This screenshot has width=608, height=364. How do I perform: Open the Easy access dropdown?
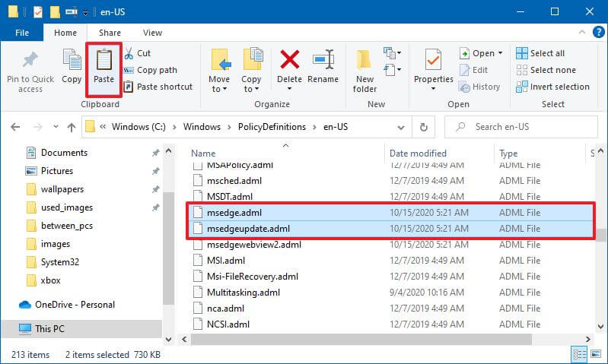coord(392,70)
